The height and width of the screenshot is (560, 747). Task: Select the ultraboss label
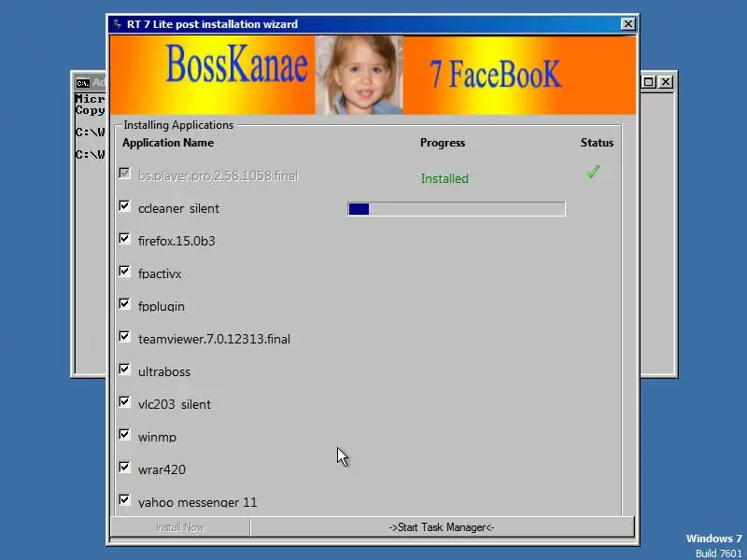point(164,371)
